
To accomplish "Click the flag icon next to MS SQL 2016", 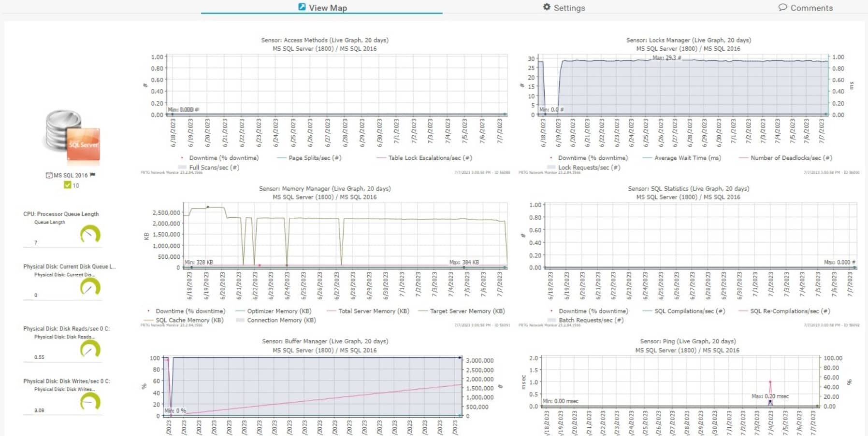I will click(x=92, y=175).
